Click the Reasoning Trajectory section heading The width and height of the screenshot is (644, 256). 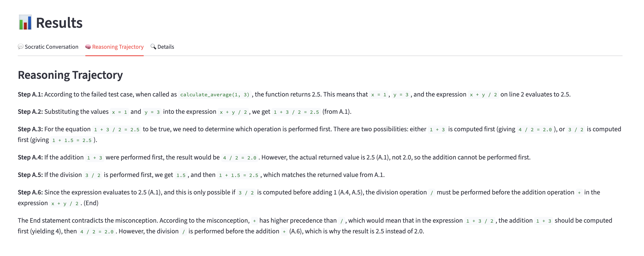pyautogui.click(x=70, y=75)
